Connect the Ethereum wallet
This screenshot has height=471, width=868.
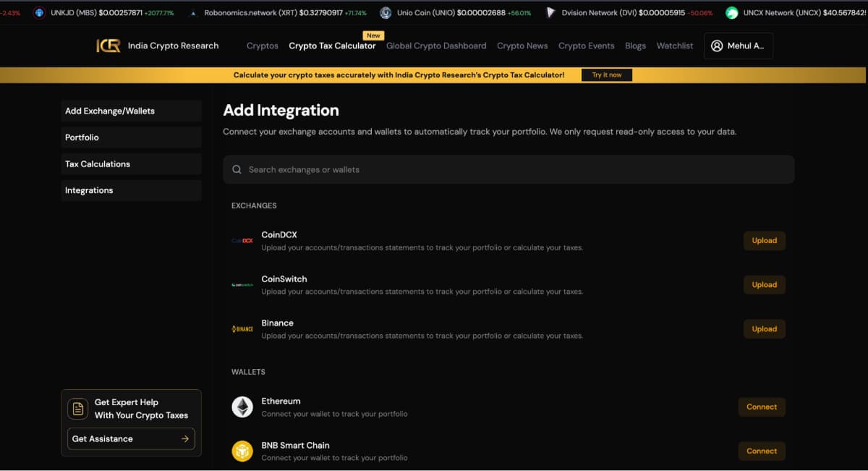pyautogui.click(x=762, y=407)
